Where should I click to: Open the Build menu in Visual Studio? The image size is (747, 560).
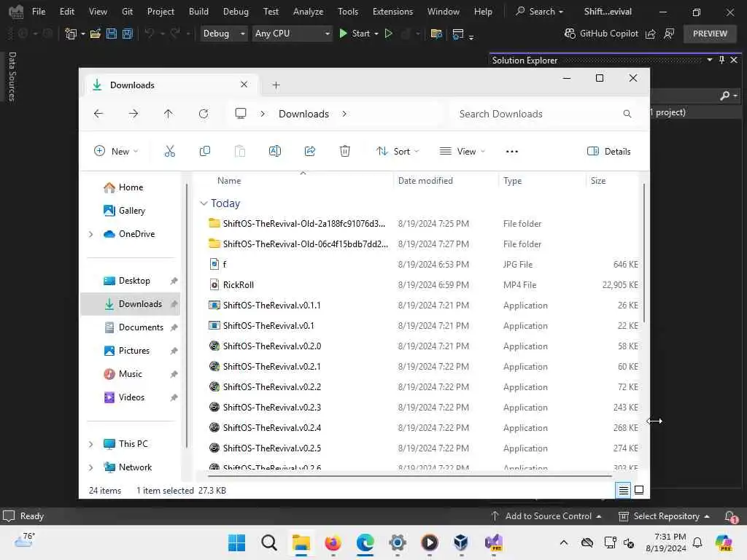click(x=198, y=12)
